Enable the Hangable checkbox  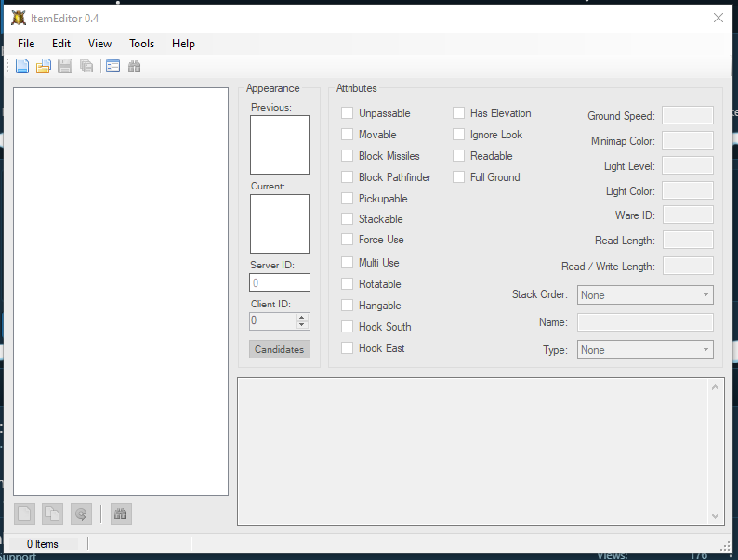tap(347, 306)
